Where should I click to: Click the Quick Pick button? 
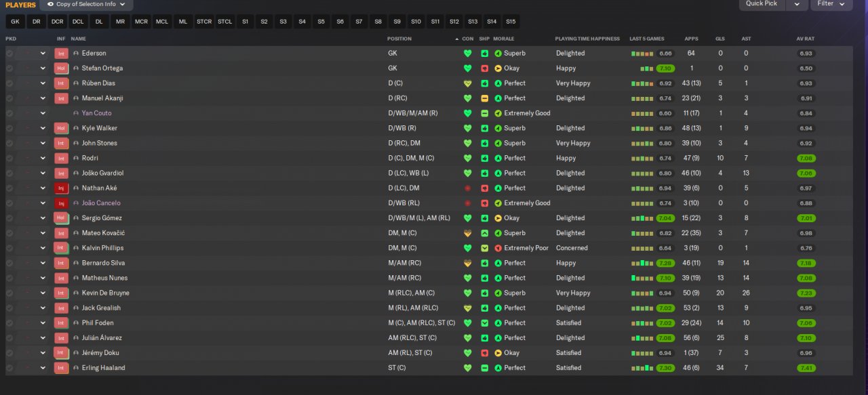[762, 4]
